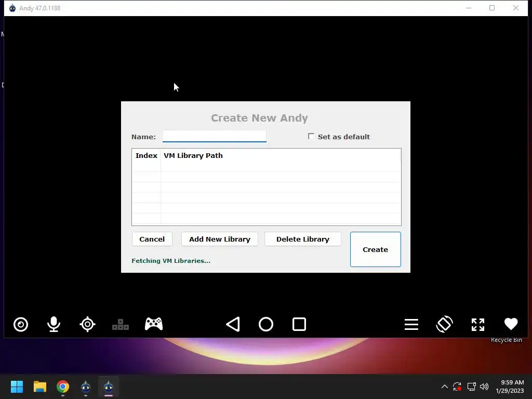Viewport: 532px width, 399px height.
Task: Open the volume speaker tray icon
Action: click(x=484, y=387)
